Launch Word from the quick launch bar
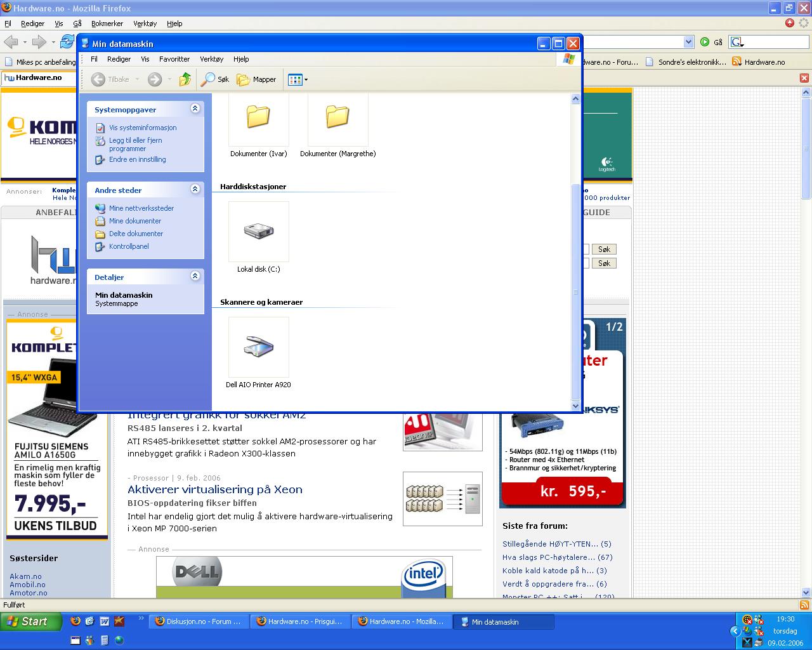This screenshot has height=650, width=812. [104, 621]
